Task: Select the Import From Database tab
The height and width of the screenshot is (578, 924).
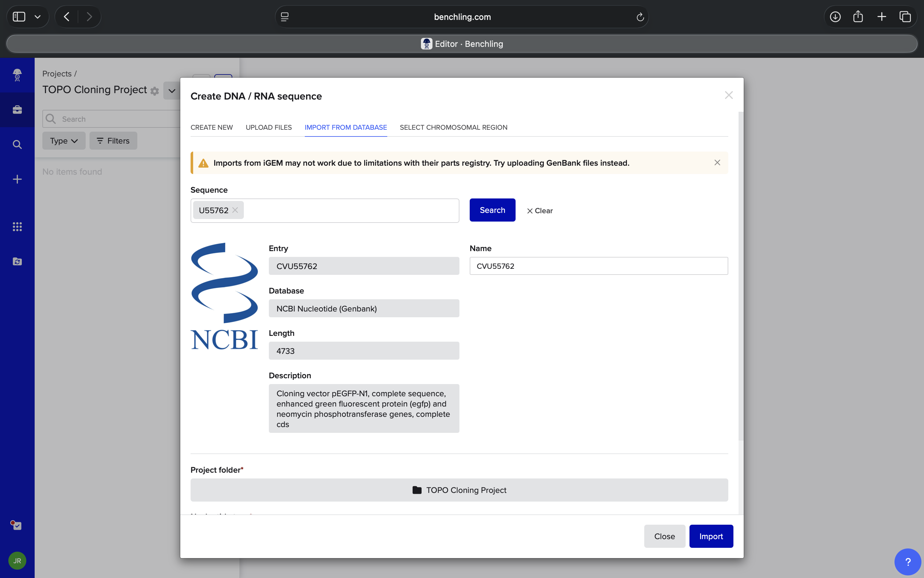Action: pos(346,127)
